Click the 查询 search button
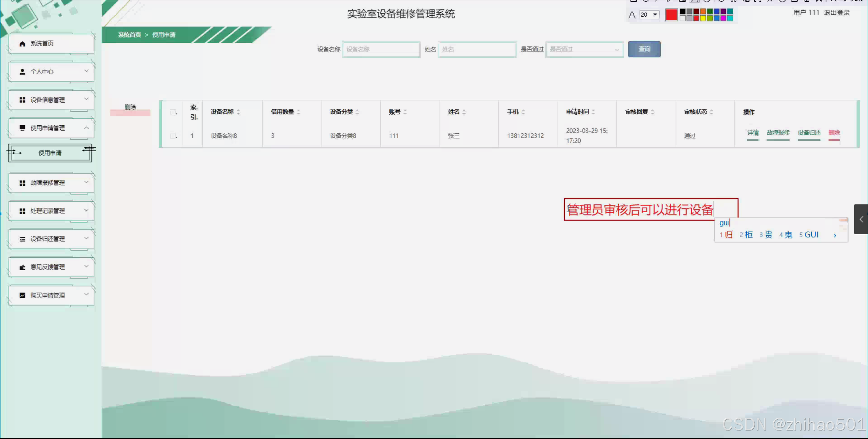Image resolution: width=868 pixels, height=439 pixels. click(x=644, y=49)
